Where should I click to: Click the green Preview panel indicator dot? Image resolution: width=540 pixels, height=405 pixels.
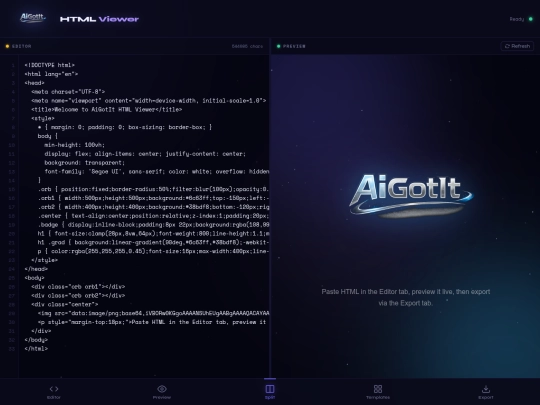[278, 46]
